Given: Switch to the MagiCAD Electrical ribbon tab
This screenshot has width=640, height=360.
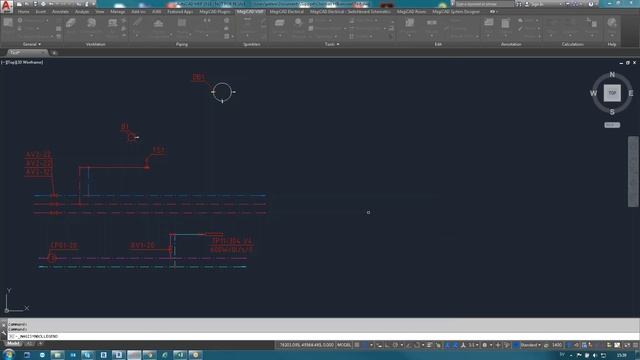Looking at the screenshot, I should (287, 12).
